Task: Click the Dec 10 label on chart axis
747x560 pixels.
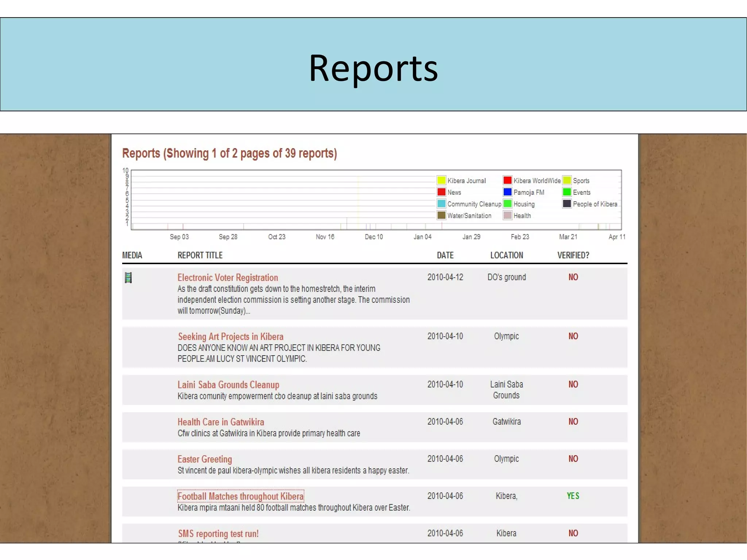Action: pos(374,237)
